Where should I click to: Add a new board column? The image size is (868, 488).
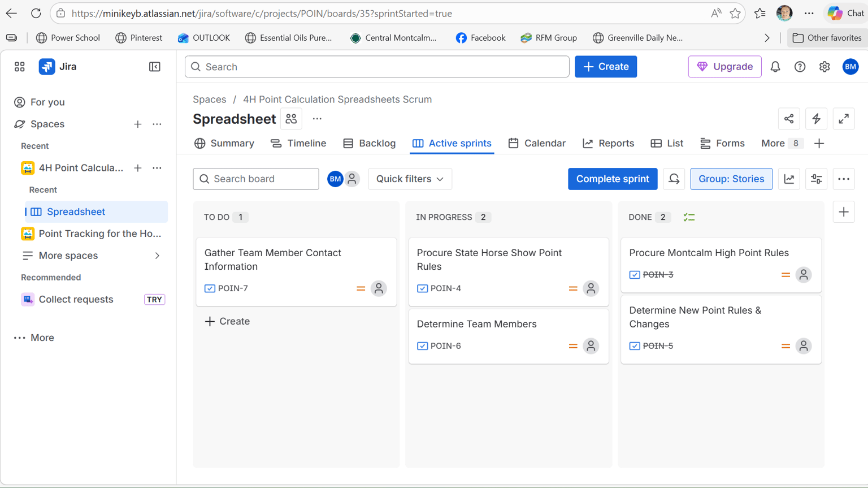pyautogui.click(x=844, y=212)
